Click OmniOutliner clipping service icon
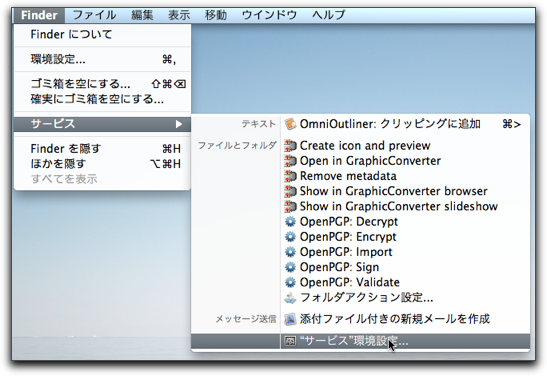 click(x=290, y=124)
